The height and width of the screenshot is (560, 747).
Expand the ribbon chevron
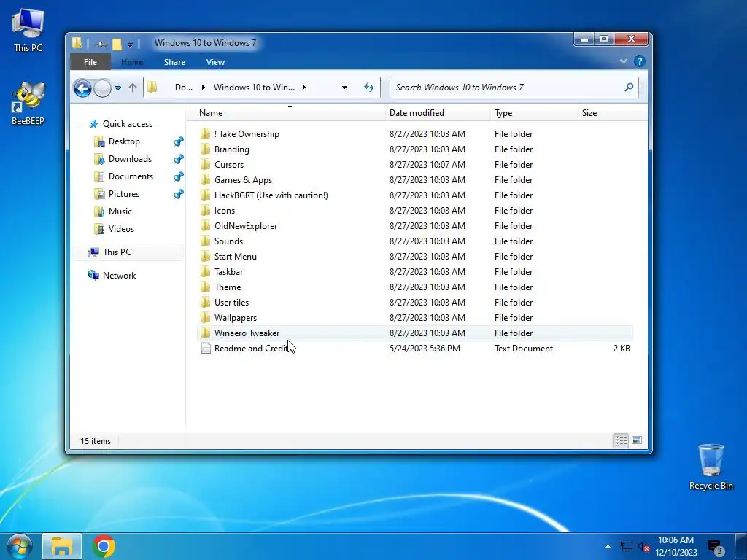pos(623,61)
